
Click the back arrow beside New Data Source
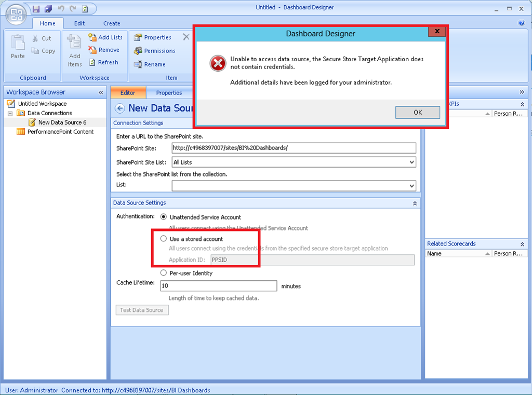pos(120,108)
